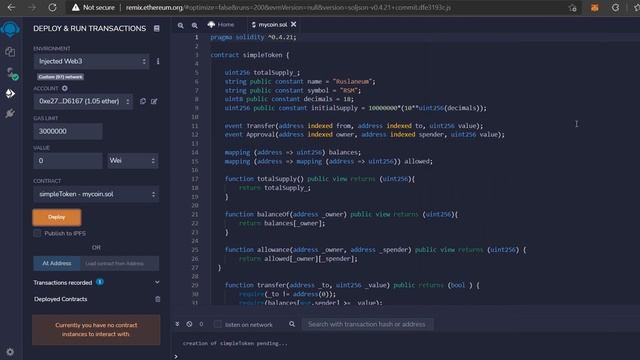Click 'function totalSupply()' code line
This screenshot has width=640, height=360.
(320, 179)
